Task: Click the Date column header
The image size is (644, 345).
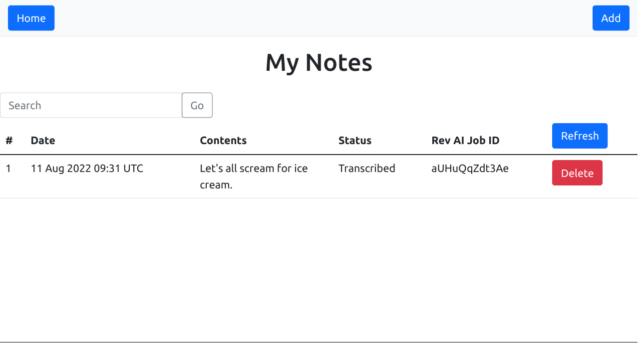Action: [x=43, y=140]
